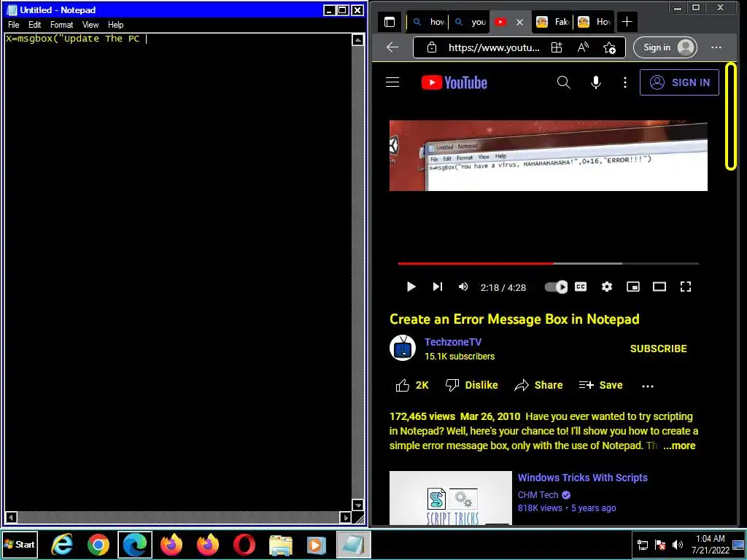Play the video
This screenshot has width=747, height=560.
coord(411,287)
